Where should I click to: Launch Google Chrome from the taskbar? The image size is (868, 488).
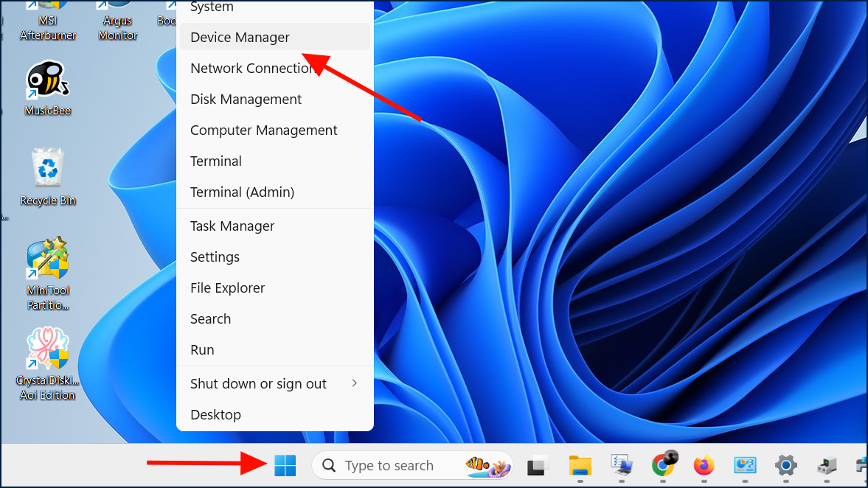662,465
